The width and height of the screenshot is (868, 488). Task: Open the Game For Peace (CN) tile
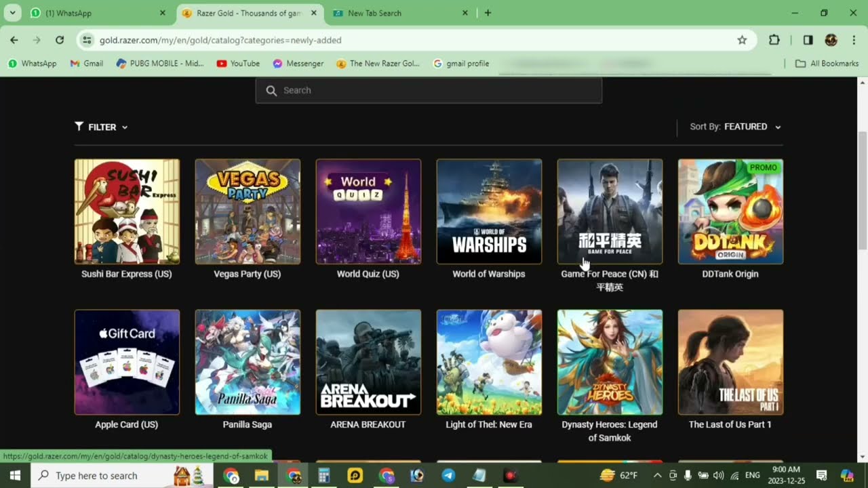pyautogui.click(x=610, y=211)
